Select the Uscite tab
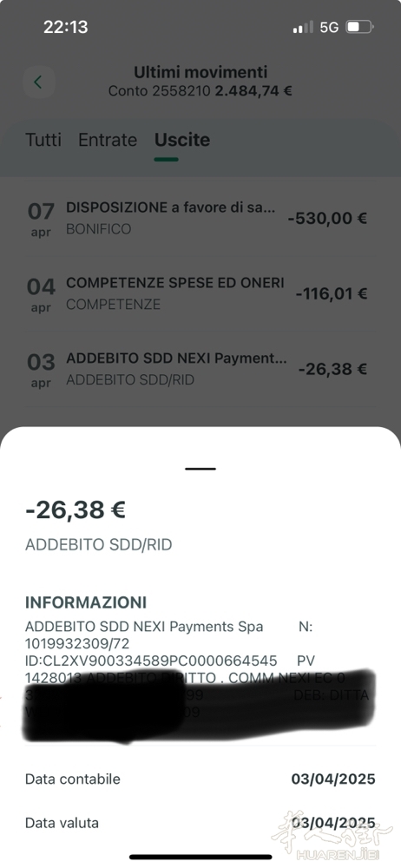Screen dimensions: 401x868 click(182, 140)
